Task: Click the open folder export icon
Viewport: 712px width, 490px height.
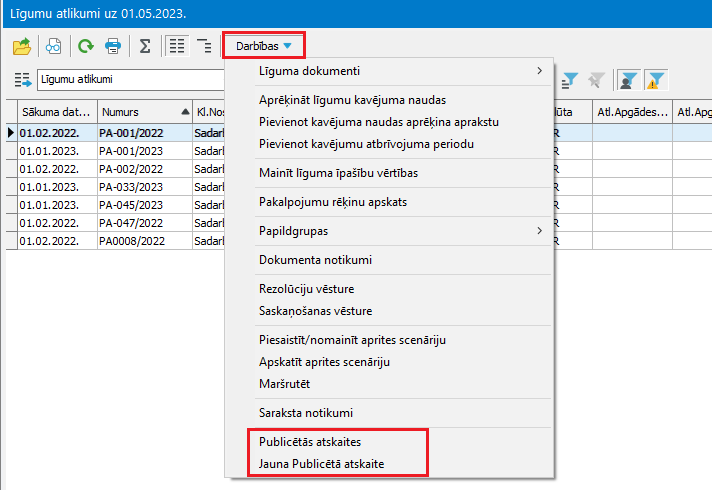Action: [22, 46]
